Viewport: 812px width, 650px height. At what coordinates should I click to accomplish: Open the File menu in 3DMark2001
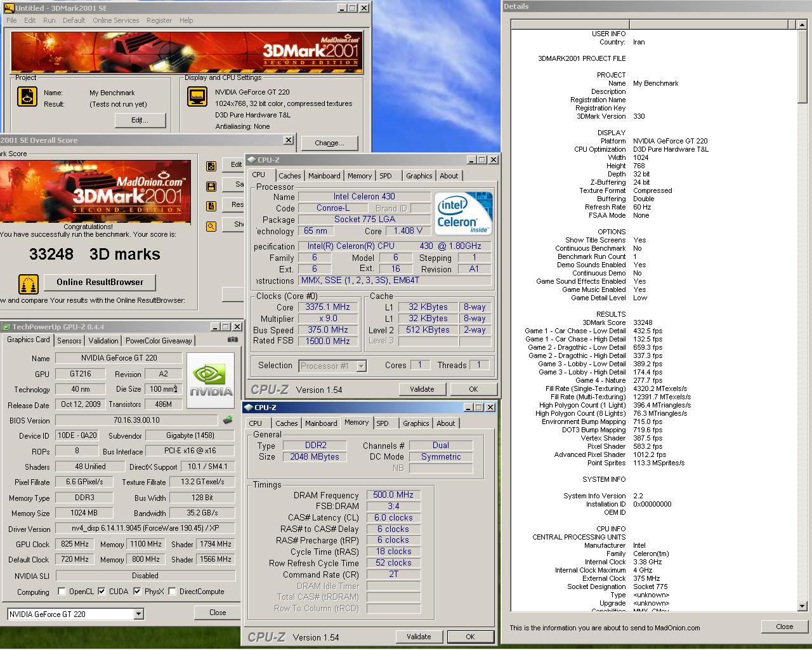[11, 20]
